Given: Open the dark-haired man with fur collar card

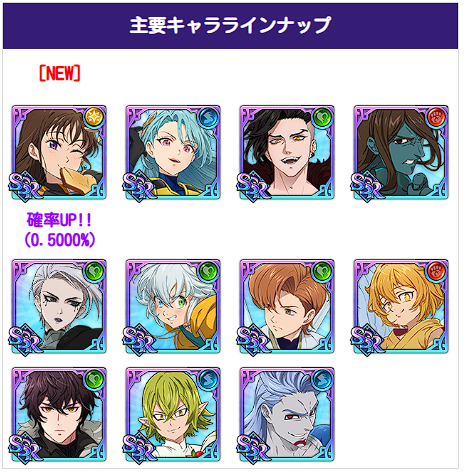Looking at the screenshot, I should coord(59,415).
